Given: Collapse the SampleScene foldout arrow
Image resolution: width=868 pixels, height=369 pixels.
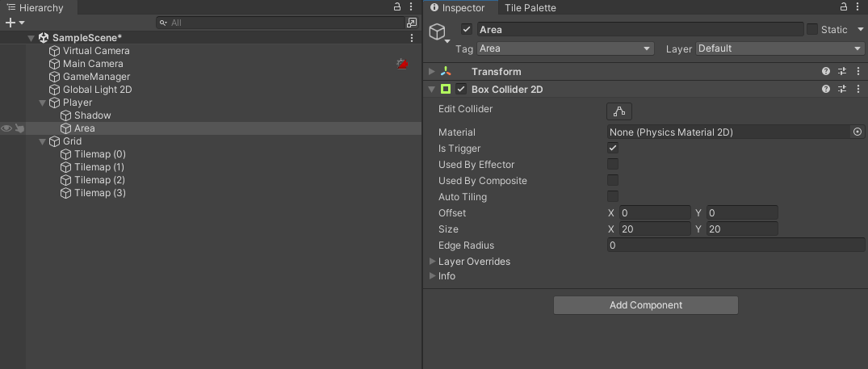Looking at the screenshot, I should (x=31, y=38).
